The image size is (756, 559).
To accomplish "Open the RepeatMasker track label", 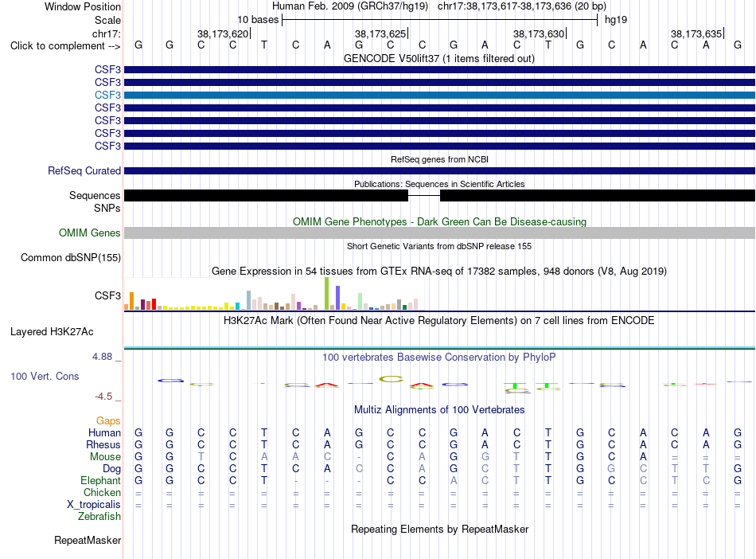I will tap(88, 540).
